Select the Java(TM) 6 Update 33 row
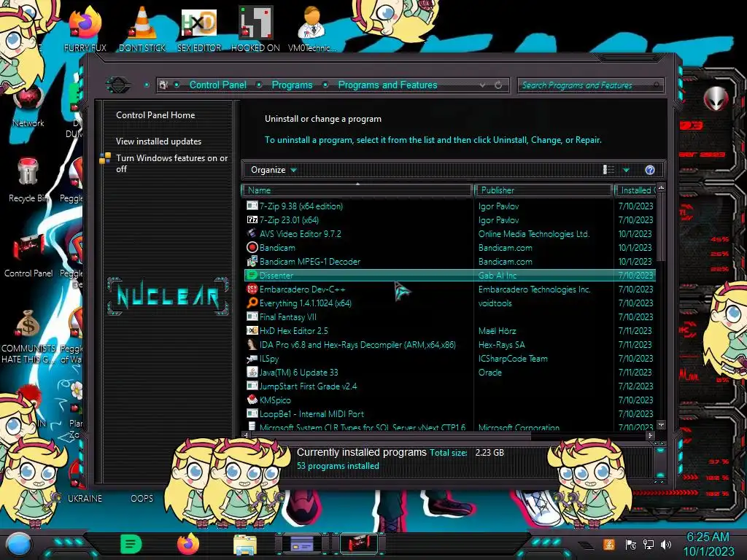This screenshot has width=747, height=560. coord(449,372)
